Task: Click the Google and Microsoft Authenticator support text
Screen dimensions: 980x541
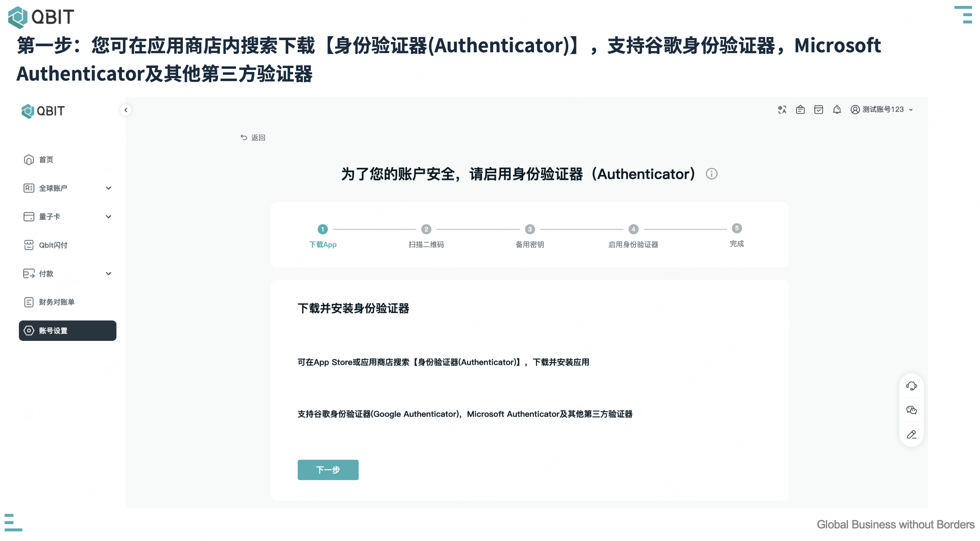Action: 465,414
